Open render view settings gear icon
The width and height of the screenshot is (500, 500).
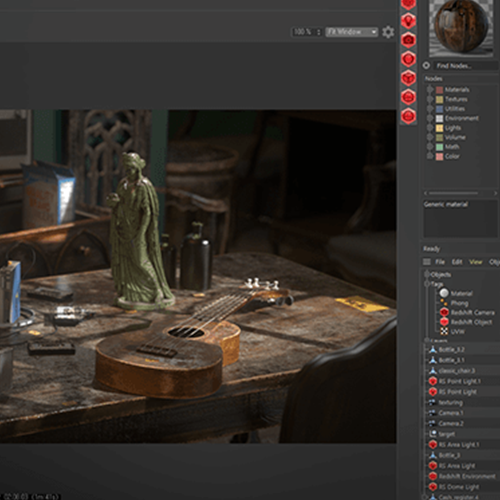pyautogui.click(x=388, y=32)
